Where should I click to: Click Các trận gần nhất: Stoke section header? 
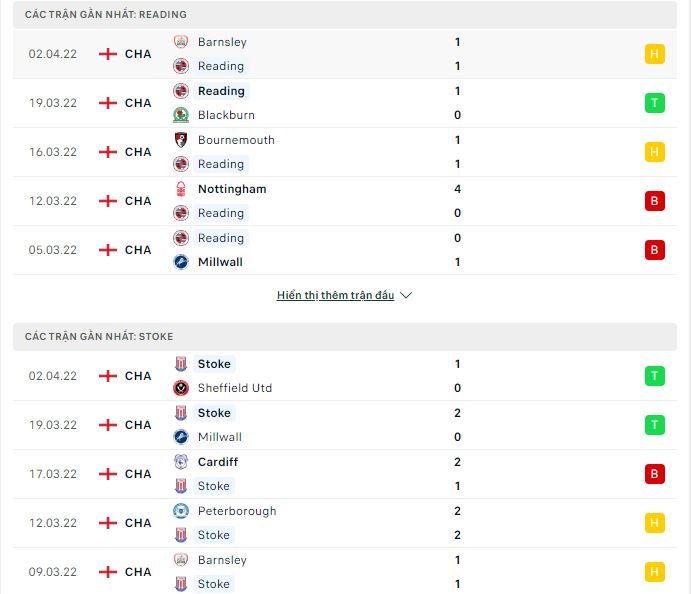pos(345,337)
